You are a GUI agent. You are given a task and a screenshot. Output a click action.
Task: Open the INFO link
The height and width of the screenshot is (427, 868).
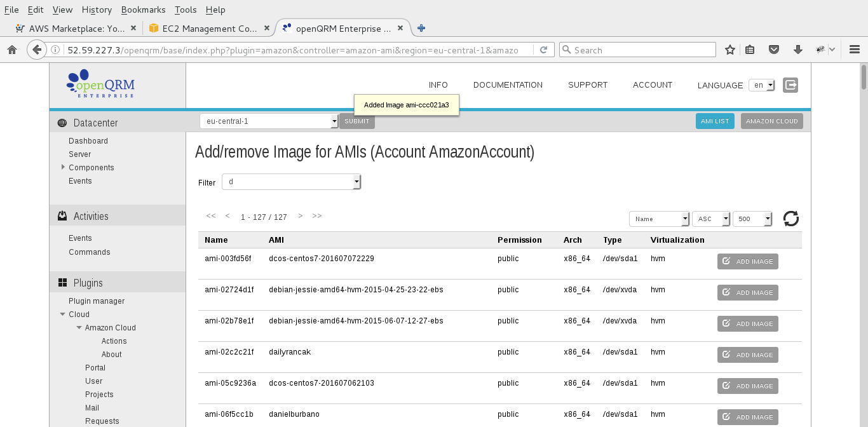pos(438,85)
